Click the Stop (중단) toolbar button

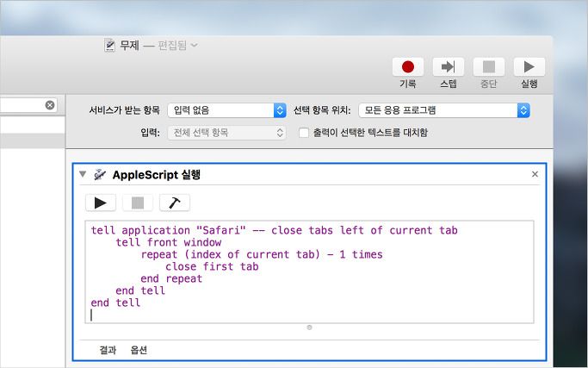click(489, 67)
